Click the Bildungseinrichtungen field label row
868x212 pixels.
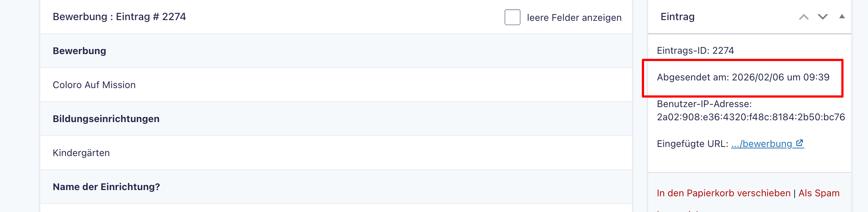pyautogui.click(x=106, y=119)
